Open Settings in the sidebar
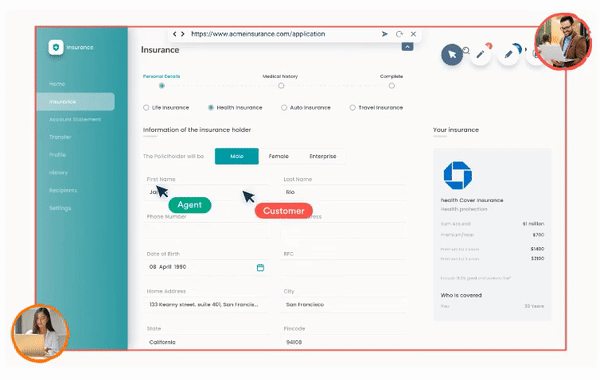 [x=60, y=208]
